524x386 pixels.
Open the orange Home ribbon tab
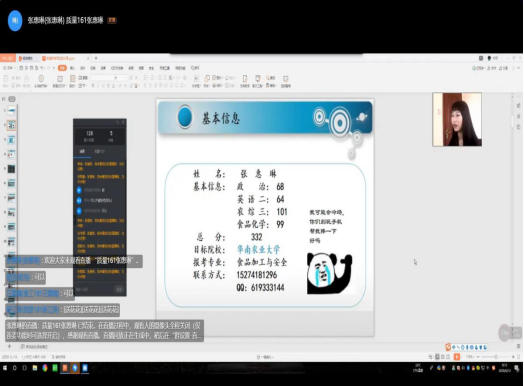coord(62,68)
